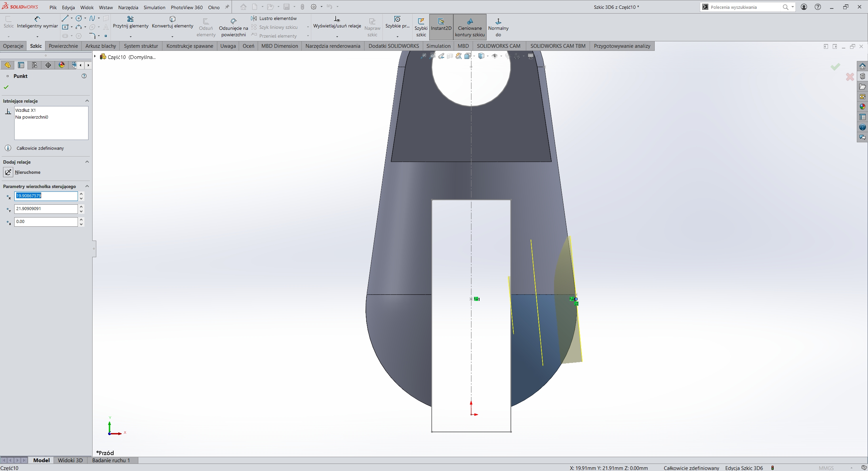Open ConfigurationManager tab icon

click(x=35, y=65)
